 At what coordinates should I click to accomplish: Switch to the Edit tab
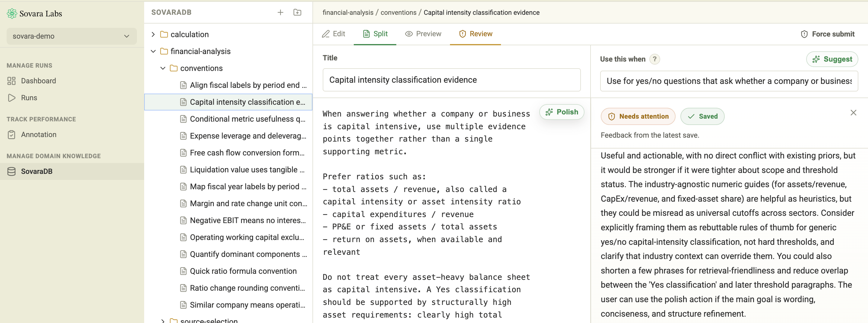coord(333,34)
